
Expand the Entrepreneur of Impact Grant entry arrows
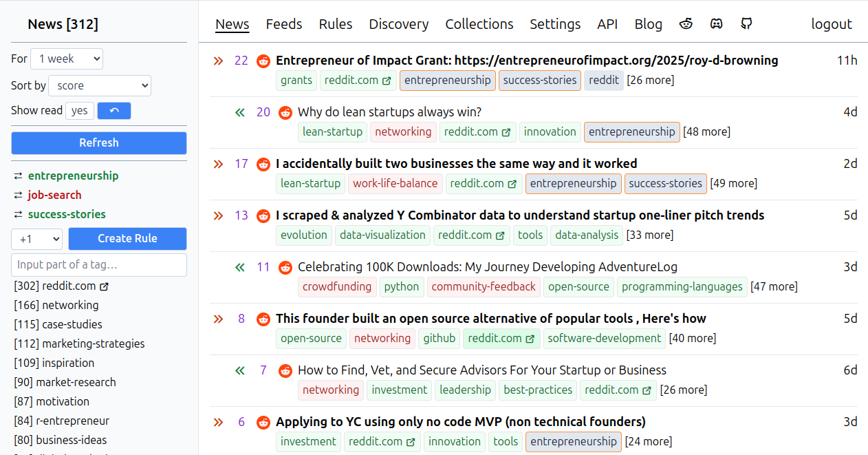[218, 61]
